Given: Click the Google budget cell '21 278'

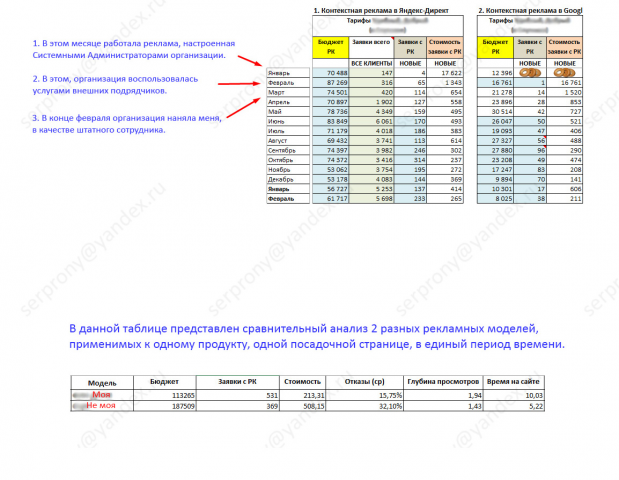Looking at the screenshot, I should click(x=495, y=92).
